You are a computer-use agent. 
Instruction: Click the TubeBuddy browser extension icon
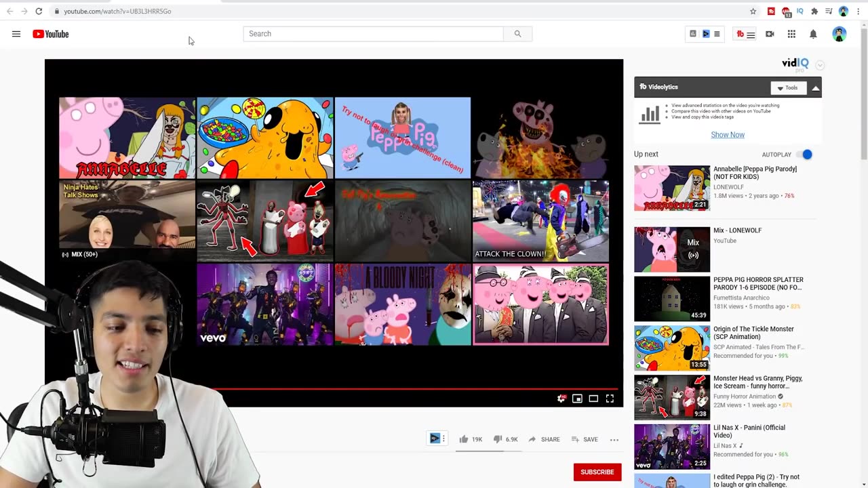[772, 12]
